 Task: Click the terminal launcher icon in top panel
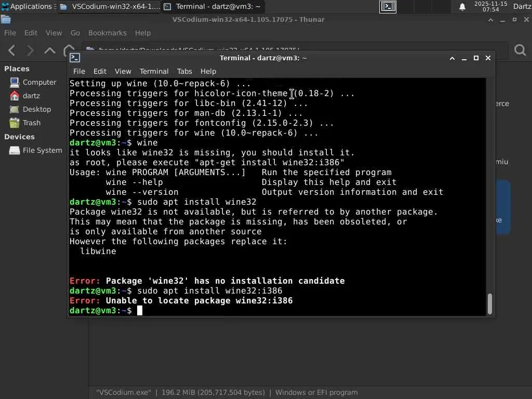click(x=388, y=6)
